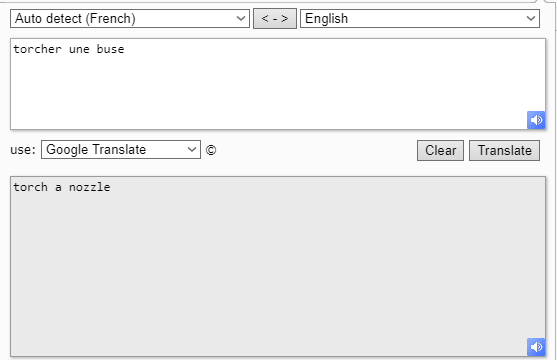Open the Google Translate service dropdown
The width and height of the screenshot is (557, 360).
tap(121, 150)
